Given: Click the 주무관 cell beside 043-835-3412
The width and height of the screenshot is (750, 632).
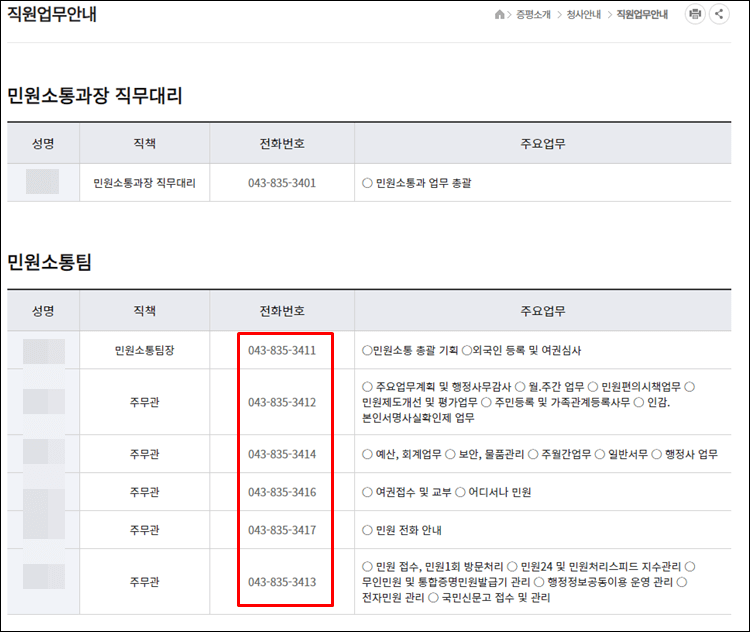Looking at the screenshot, I should click(144, 402).
